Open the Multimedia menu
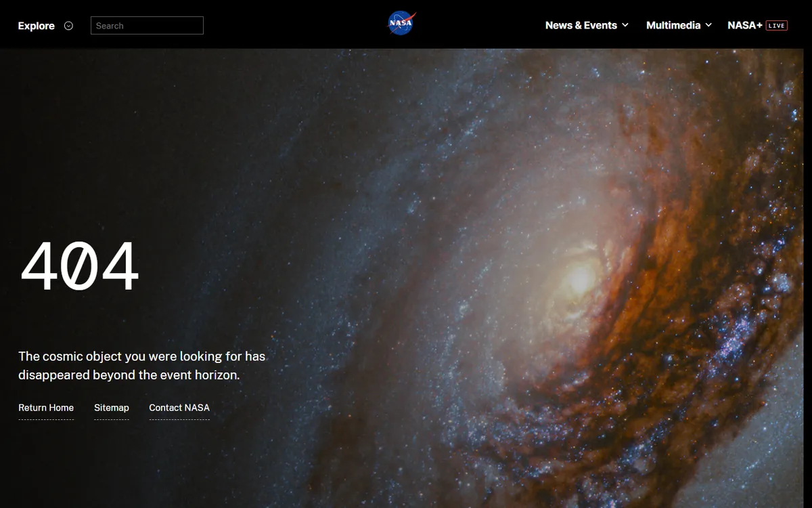This screenshot has height=508, width=812. [x=673, y=25]
